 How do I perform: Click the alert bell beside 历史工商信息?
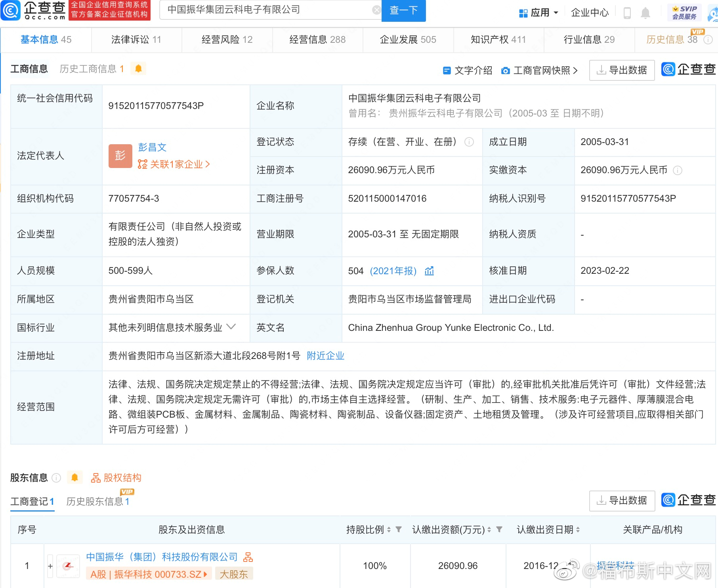pos(138,69)
